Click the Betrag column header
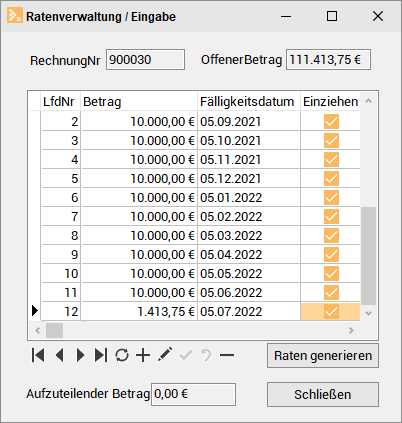The height and width of the screenshot is (423, 402). coord(139,101)
